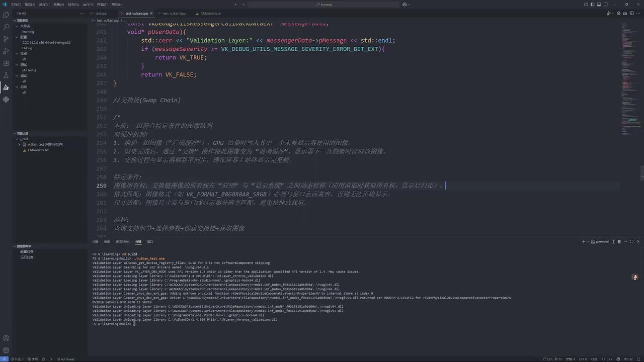
Task: Split the editor to the right
Action: pyautogui.click(x=631, y=14)
